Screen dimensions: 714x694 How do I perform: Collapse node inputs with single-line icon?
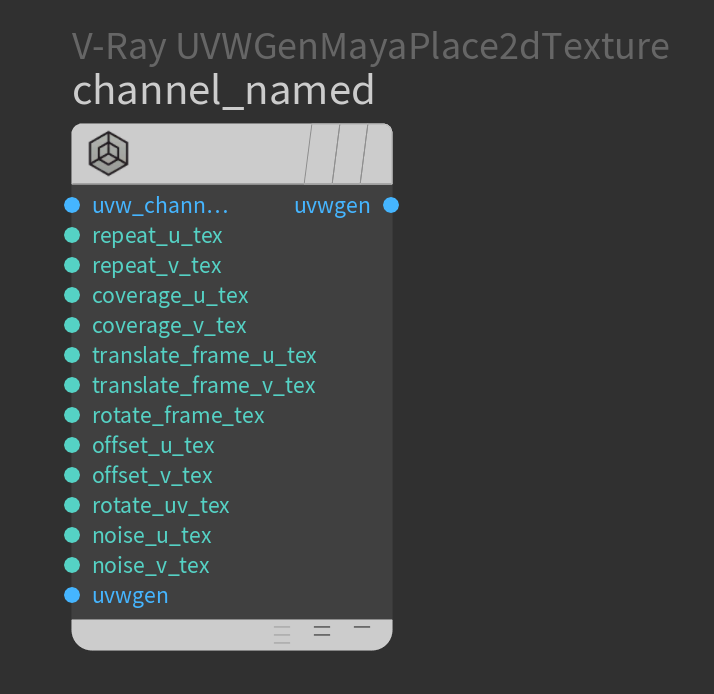click(x=362, y=627)
